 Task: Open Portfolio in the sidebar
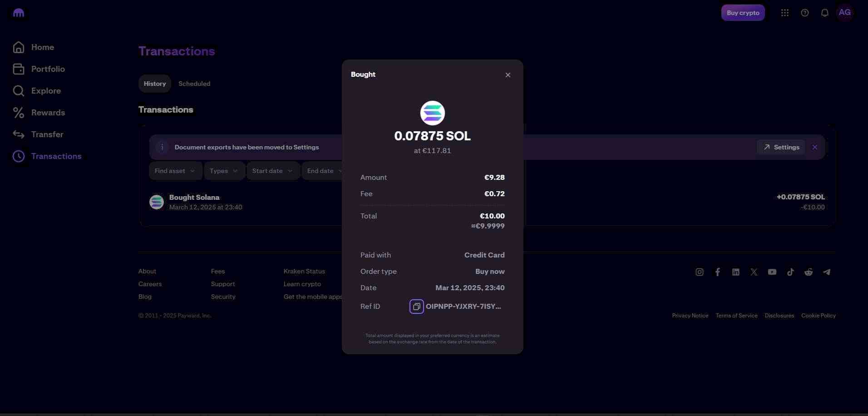[x=39, y=69]
